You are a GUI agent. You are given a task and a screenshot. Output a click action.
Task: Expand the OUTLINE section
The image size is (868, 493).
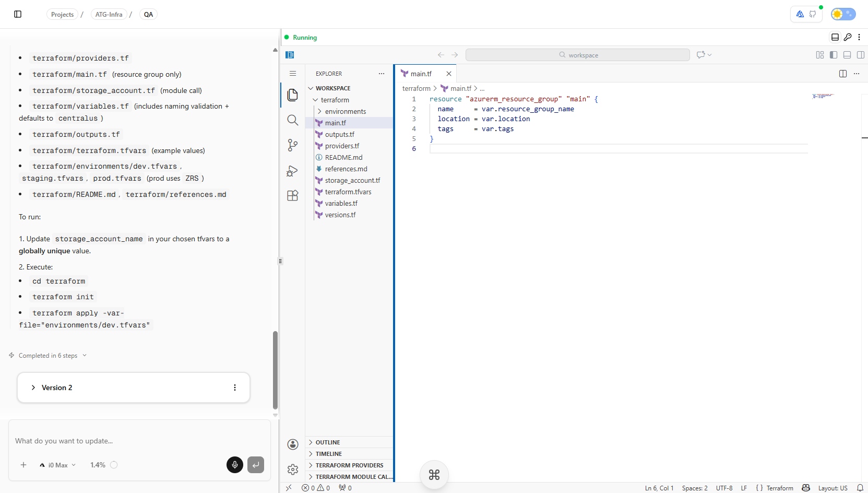click(328, 442)
